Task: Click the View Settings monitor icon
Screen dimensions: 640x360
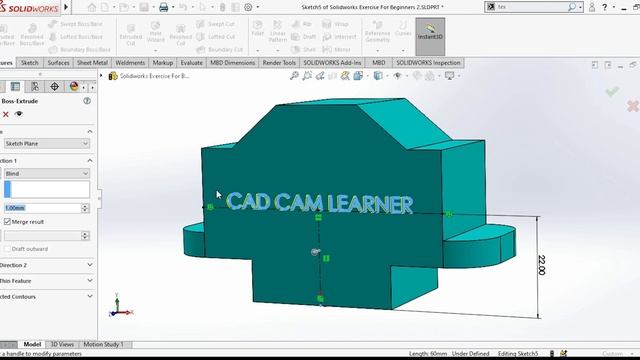Action: pos(449,76)
